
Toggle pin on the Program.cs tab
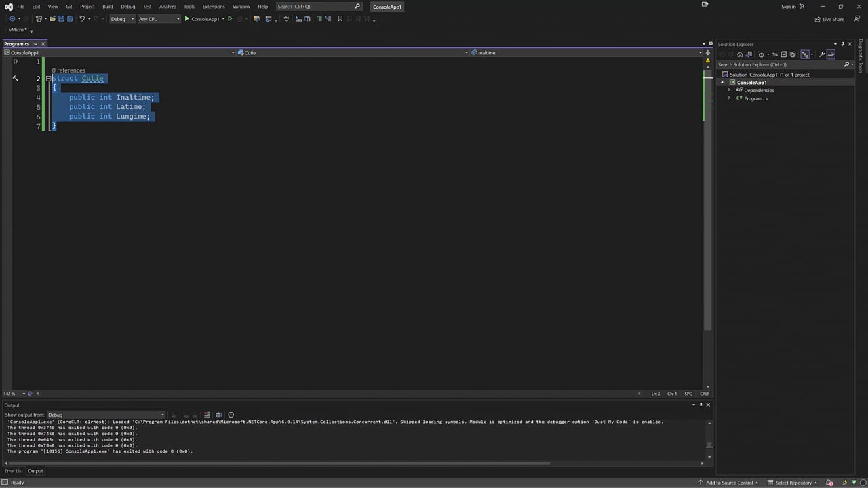pyautogui.click(x=35, y=44)
